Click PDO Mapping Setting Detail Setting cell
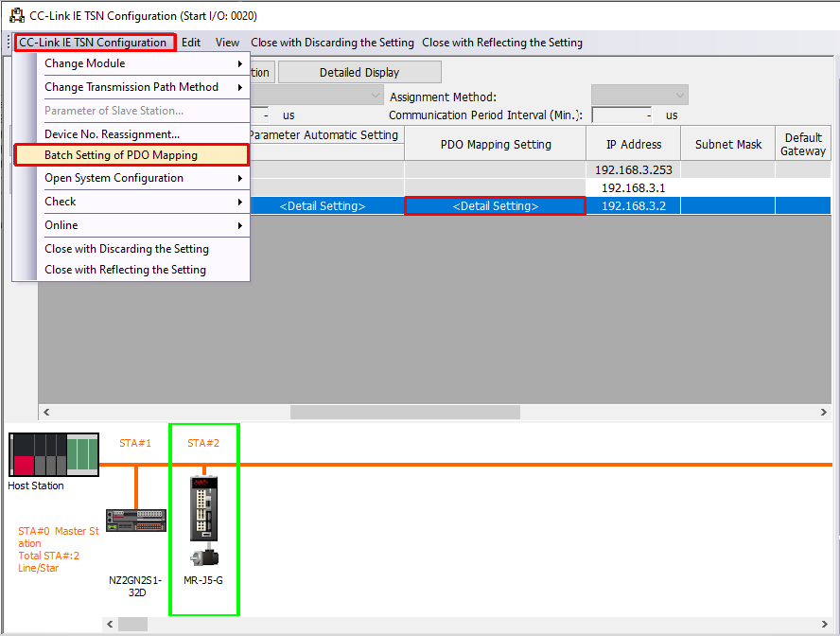 495,206
